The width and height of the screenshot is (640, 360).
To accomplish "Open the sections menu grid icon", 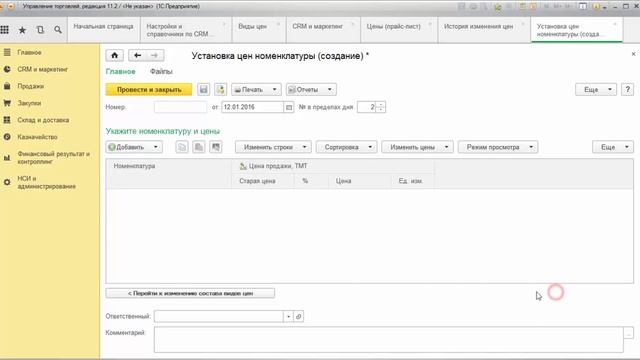I will [x=4, y=30].
